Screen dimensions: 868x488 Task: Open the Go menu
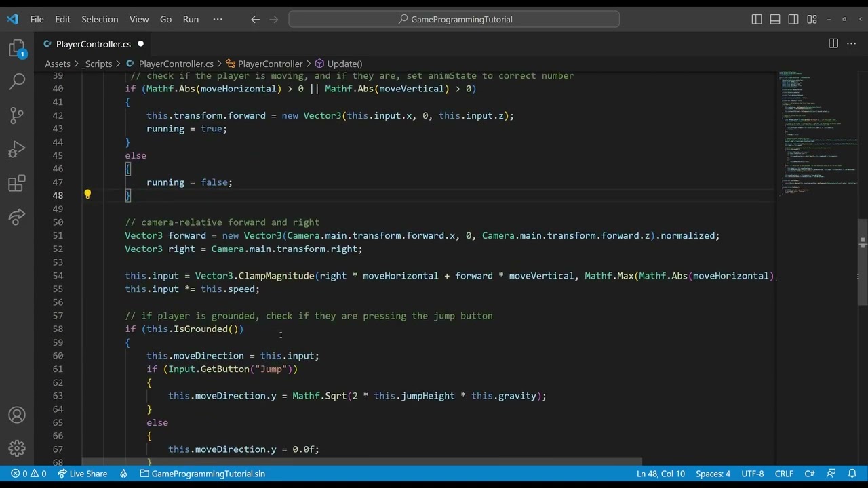tap(165, 19)
